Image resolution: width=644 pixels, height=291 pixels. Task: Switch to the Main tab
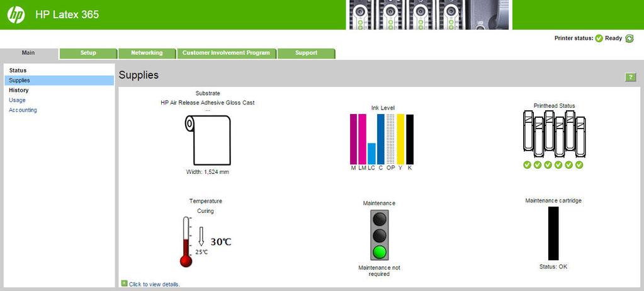(28, 53)
